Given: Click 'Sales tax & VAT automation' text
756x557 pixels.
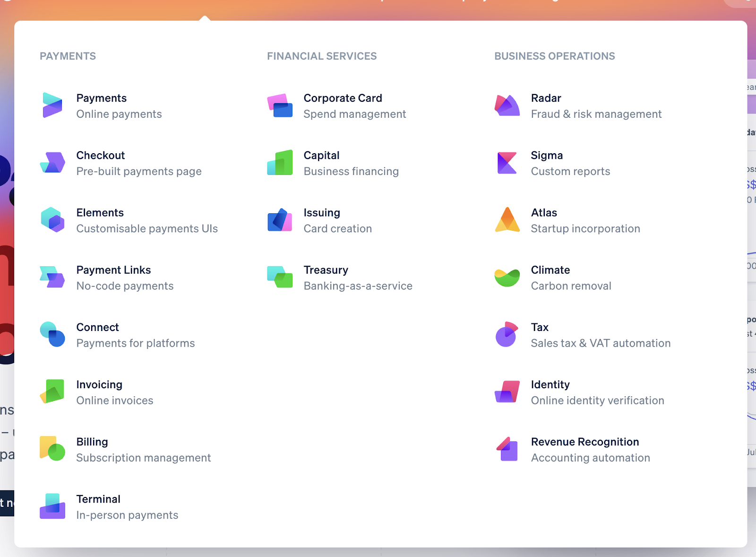Looking at the screenshot, I should [601, 343].
